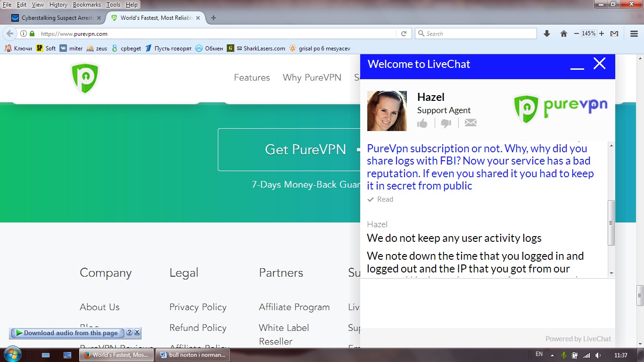Open the Firefox hamburger menu
Screen dimensions: 644x362
pyautogui.click(x=634, y=33)
